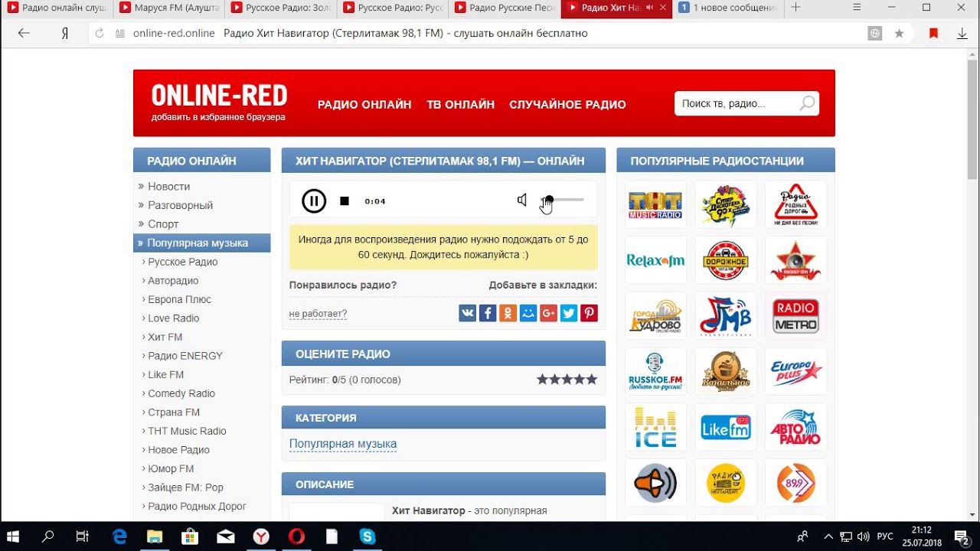Open browser downloads arrow icon

pyautogui.click(x=962, y=33)
